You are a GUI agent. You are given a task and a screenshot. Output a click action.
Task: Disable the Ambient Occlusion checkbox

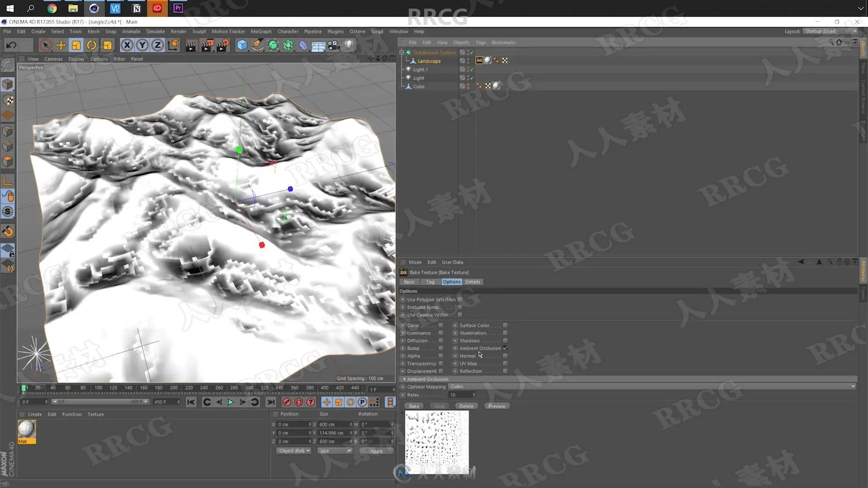505,348
